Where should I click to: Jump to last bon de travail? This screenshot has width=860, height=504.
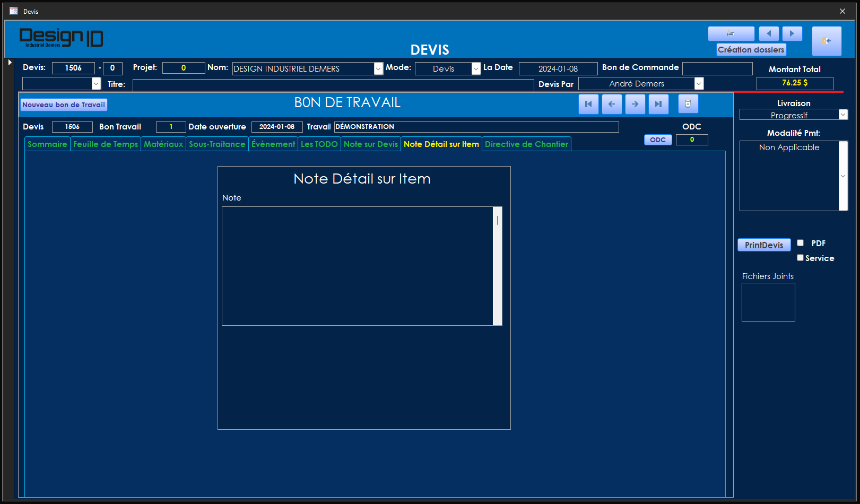(x=658, y=104)
